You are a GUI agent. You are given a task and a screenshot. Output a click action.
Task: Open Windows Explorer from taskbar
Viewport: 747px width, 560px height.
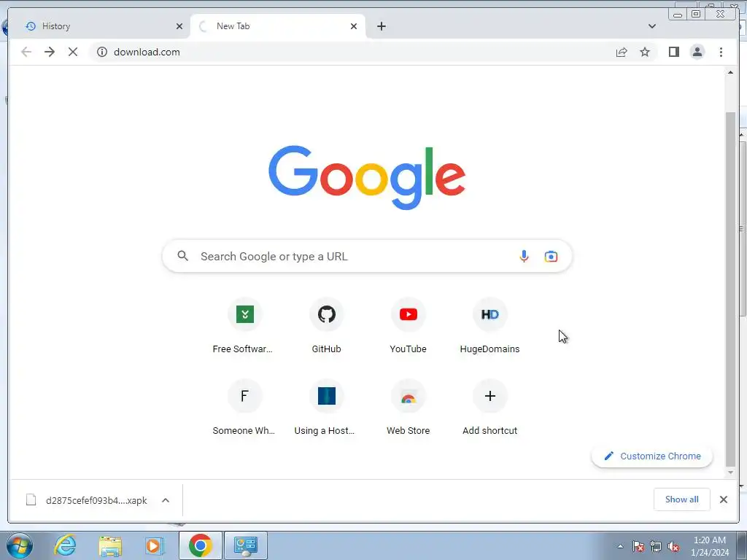click(x=110, y=545)
